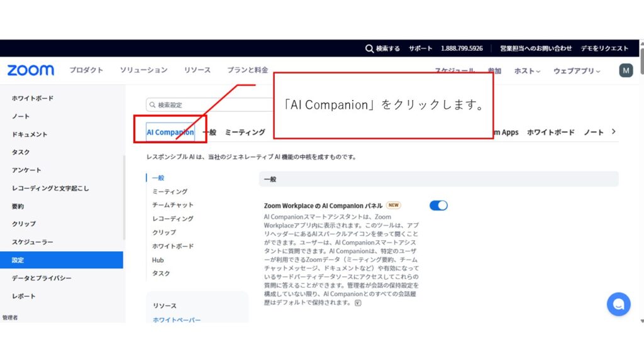This screenshot has height=362, width=644.
Task: Toggle the Zoom Workplace AI Companion panel switch
Action: (438, 206)
